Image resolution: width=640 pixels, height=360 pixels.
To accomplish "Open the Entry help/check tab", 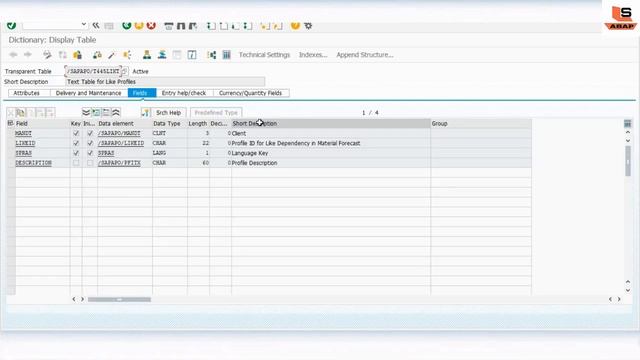I will [184, 93].
